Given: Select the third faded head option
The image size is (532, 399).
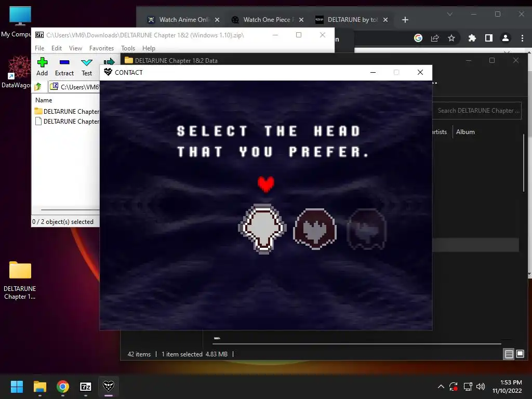Looking at the screenshot, I should click(x=367, y=229).
